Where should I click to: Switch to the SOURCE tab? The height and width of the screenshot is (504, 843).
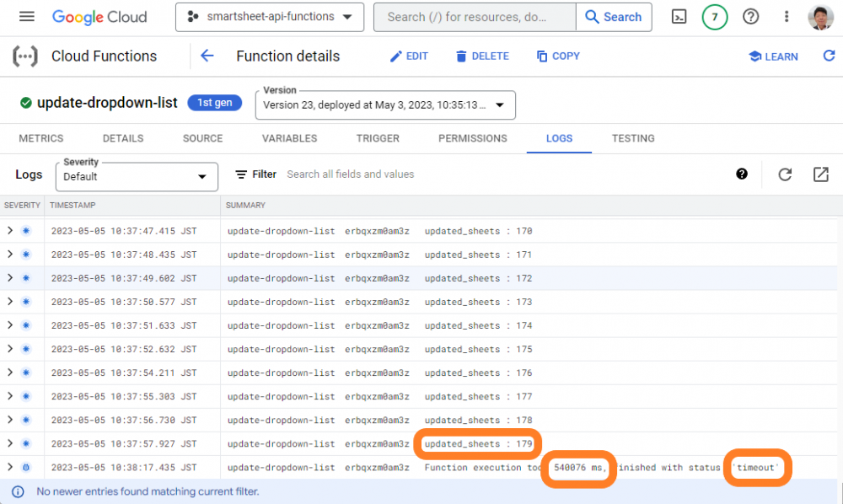tap(202, 138)
